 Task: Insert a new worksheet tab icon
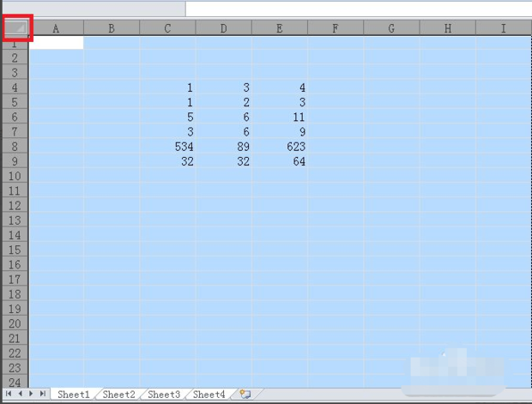245,394
